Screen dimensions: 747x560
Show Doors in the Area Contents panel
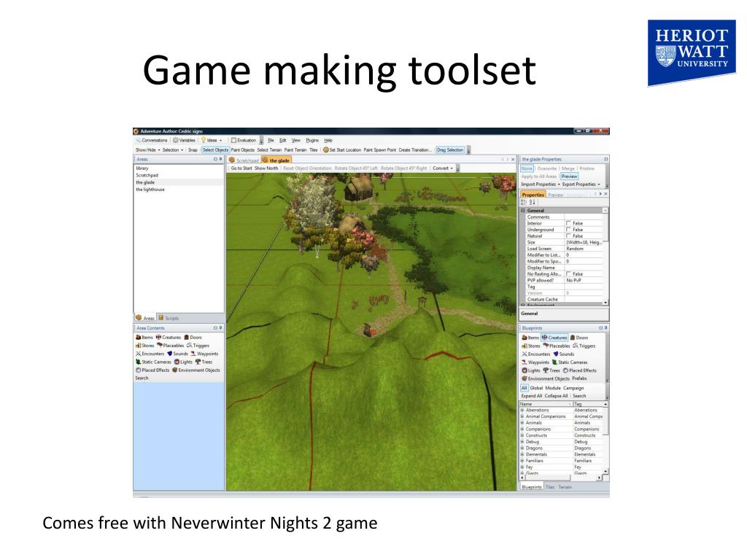[x=193, y=337]
